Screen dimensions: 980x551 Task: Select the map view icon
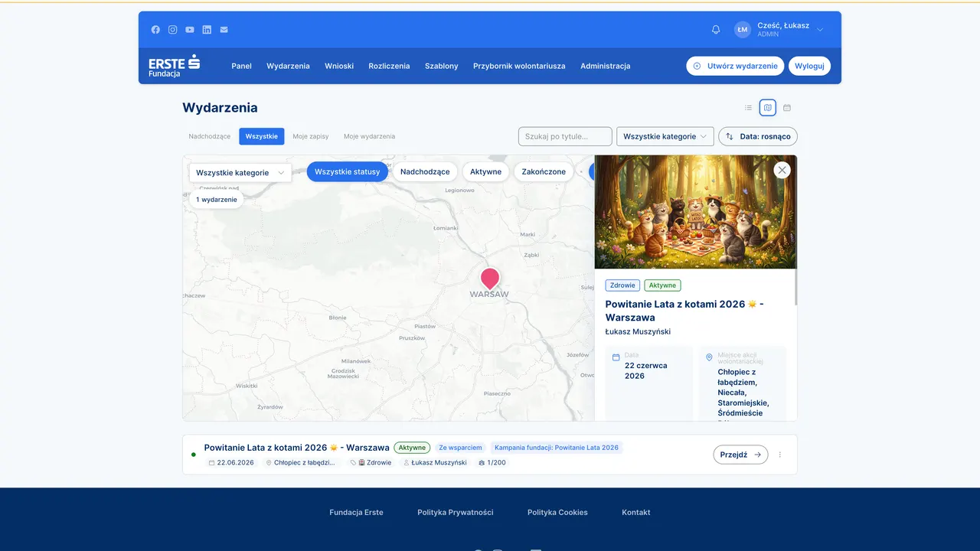pyautogui.click(x=768, y=108)
